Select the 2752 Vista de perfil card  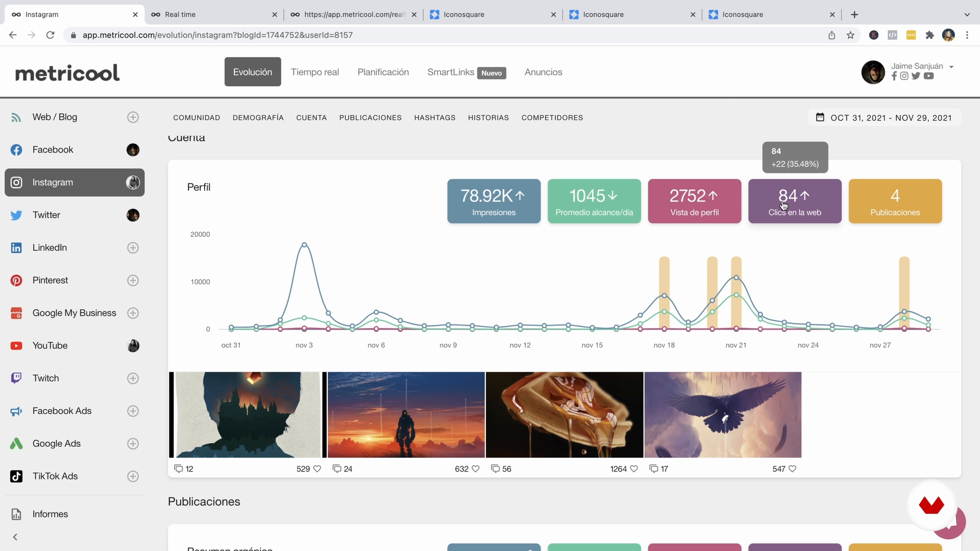[x=695, y=201]
